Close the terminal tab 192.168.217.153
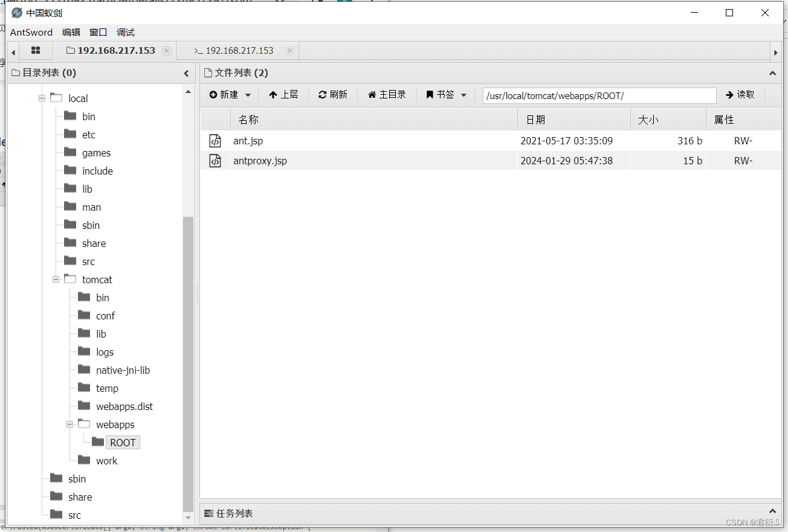788x532 pixels. [x=290, y=51]
